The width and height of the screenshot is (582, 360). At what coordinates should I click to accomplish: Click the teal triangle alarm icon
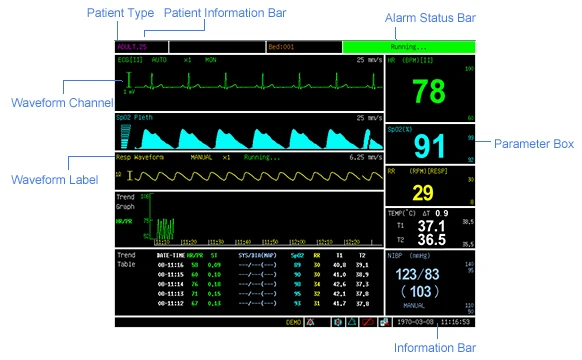(x=352, y=322)
